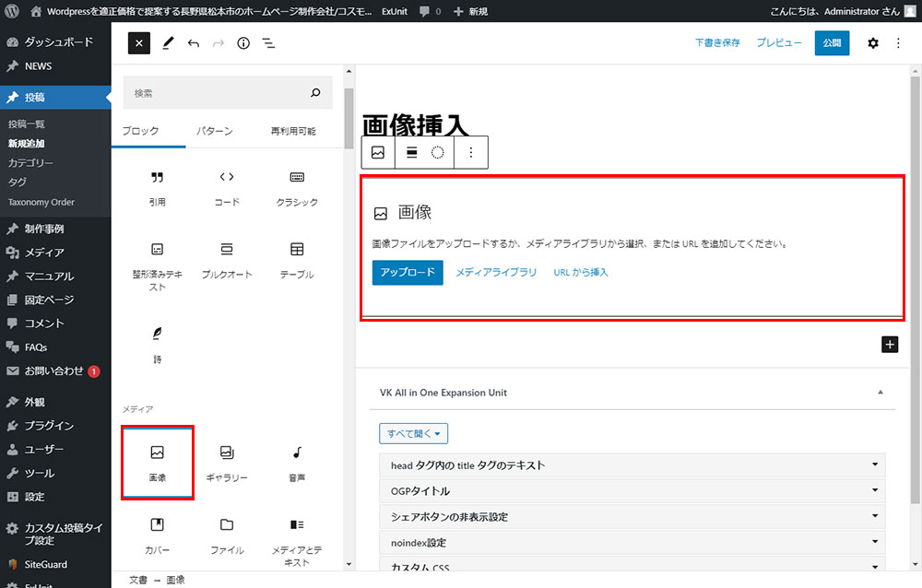Open the list view outline icon
Viewport: 922px width, 588px height.
(268, 43)
